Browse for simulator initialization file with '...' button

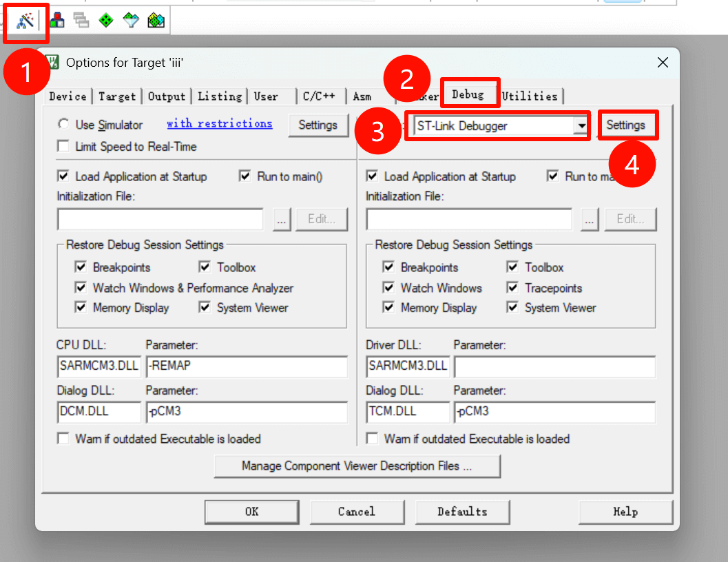pyautogui.click(x=282, y=220)
